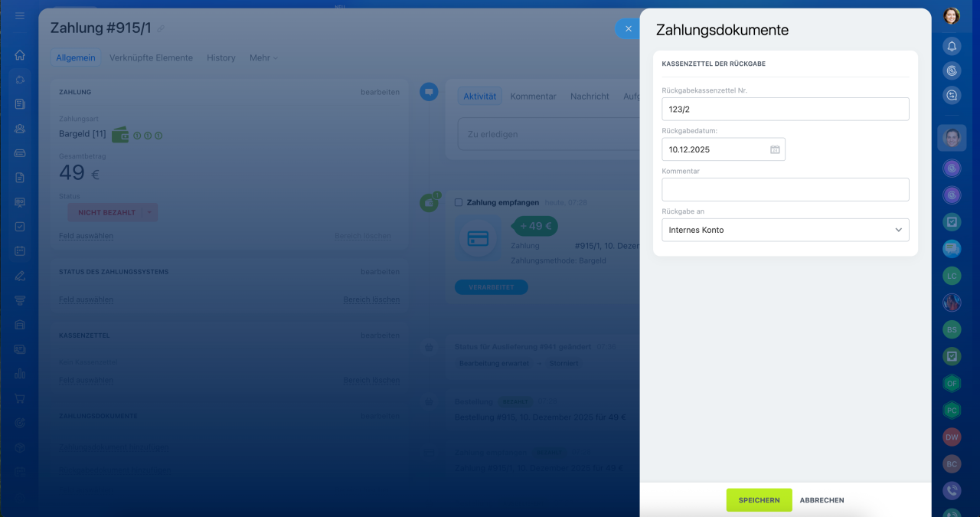The height and width of the screenshot is (517, 980).
Task: Open the Verknüpfte Elemente tab
Action: coord(151,57)
